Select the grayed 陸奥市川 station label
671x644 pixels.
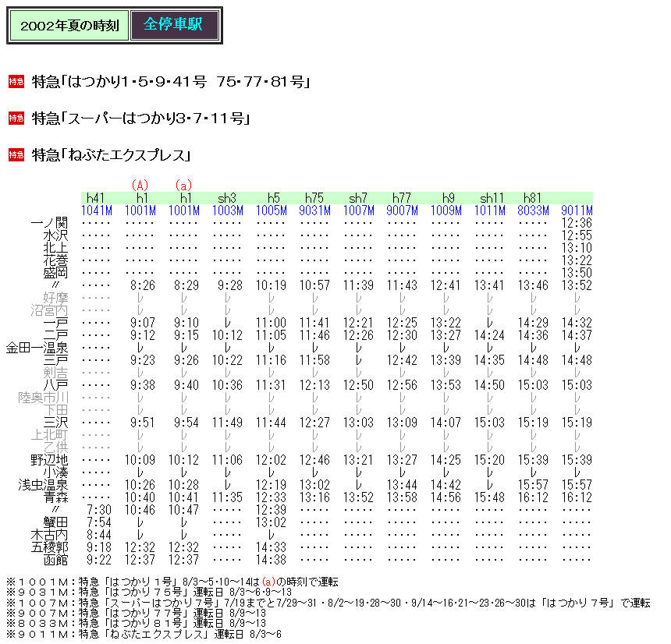pos(43,398)
